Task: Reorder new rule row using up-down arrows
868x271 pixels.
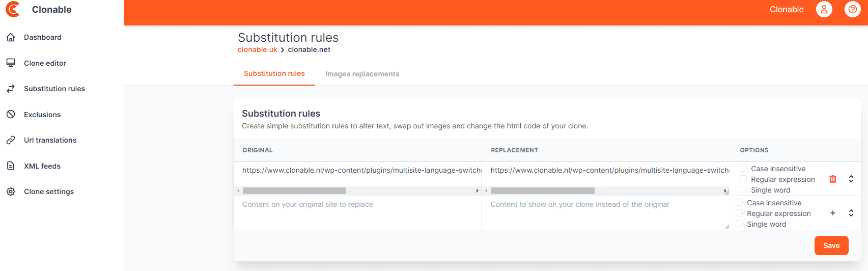Action: 851,213
